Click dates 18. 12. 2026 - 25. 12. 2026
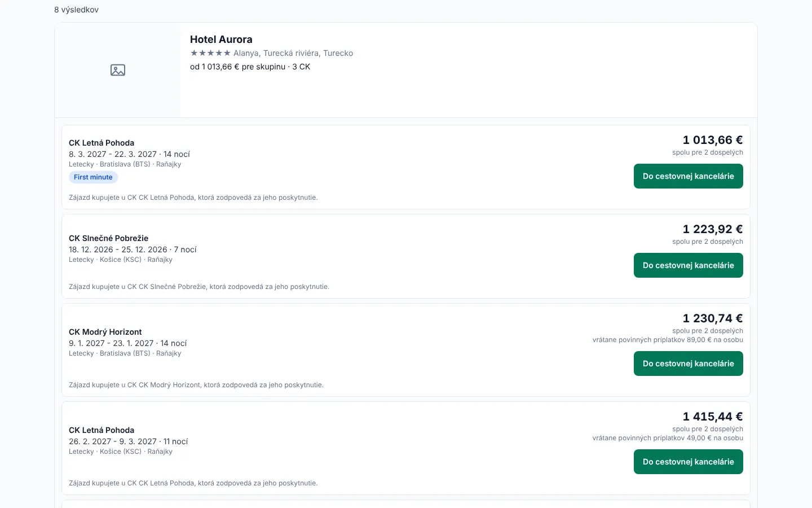 [118, 249]
